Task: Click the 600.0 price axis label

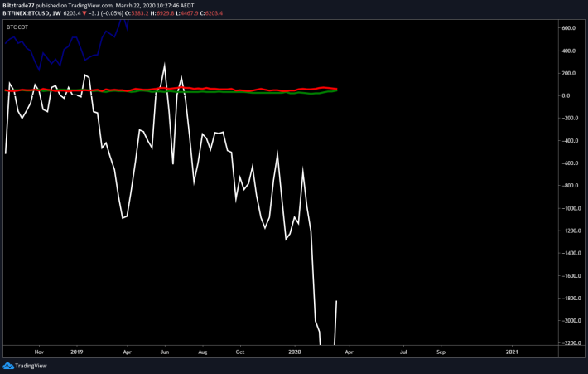Action: pos(568,28)
